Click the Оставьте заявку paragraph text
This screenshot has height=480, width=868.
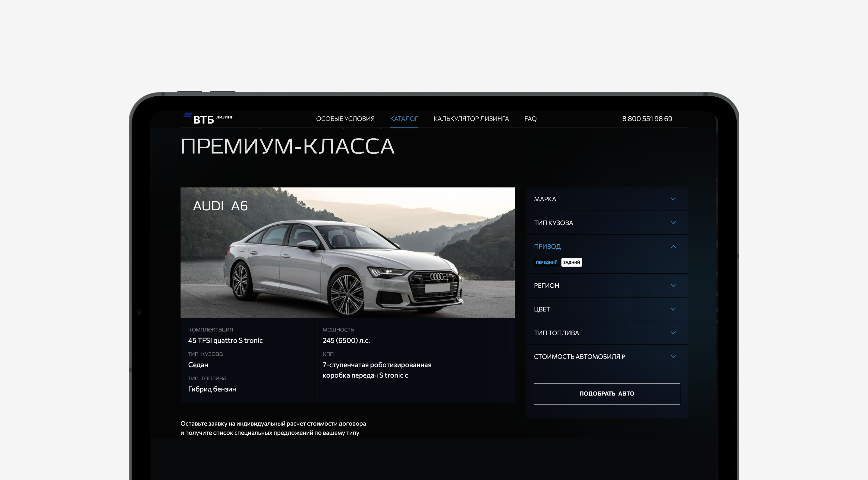(x=273, y=428)
